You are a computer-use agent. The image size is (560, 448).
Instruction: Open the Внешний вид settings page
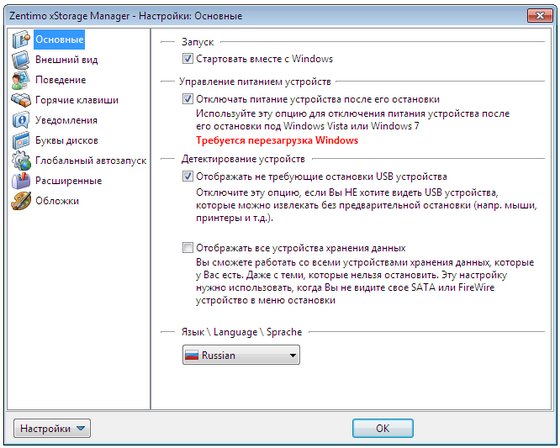tap(66, 60)
